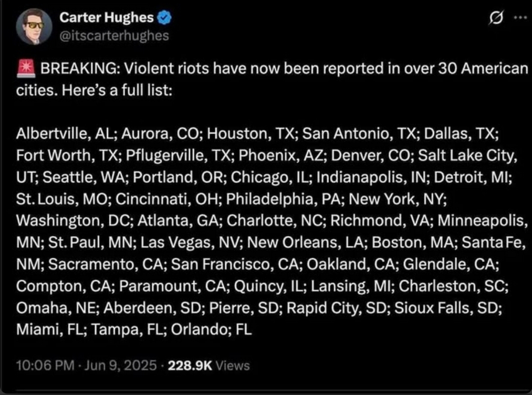
Task: Open Carter Hughes' profile avatar
Action: point(34,27)
